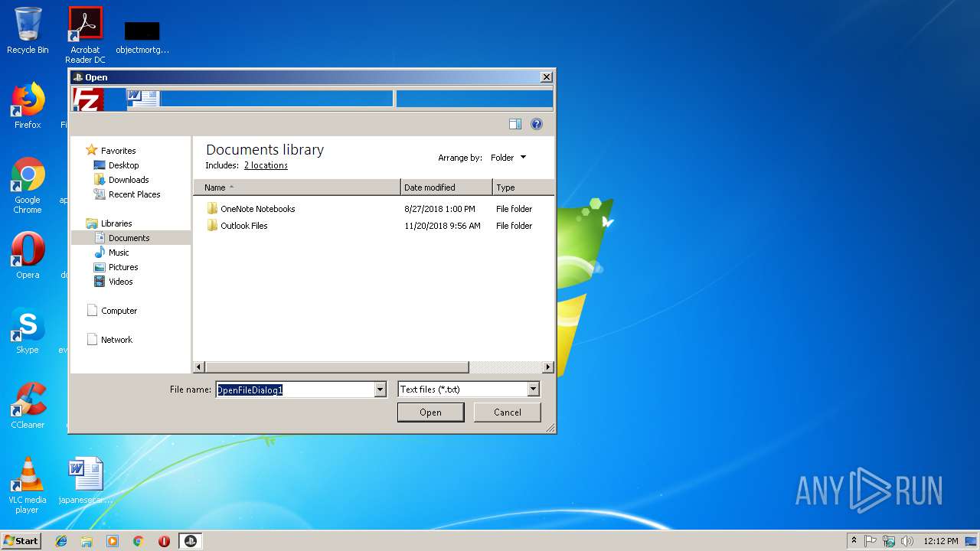Open the Recycle Bin desktop icon

[28, 31]
